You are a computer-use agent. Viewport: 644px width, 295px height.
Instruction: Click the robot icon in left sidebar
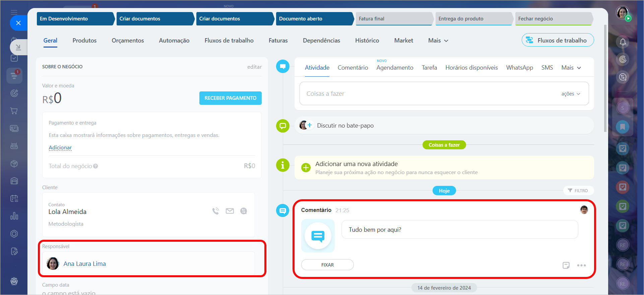click(14, 146)
